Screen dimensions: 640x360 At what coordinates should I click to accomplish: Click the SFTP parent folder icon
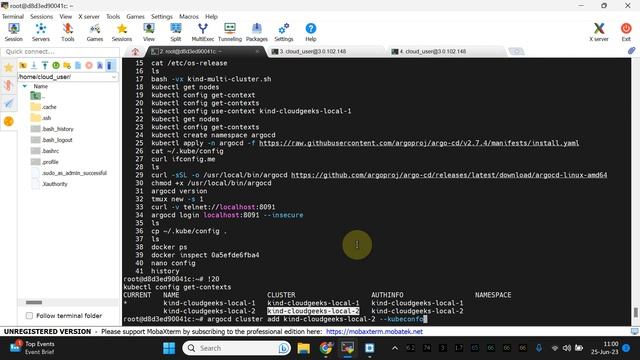tap(23, 65)
